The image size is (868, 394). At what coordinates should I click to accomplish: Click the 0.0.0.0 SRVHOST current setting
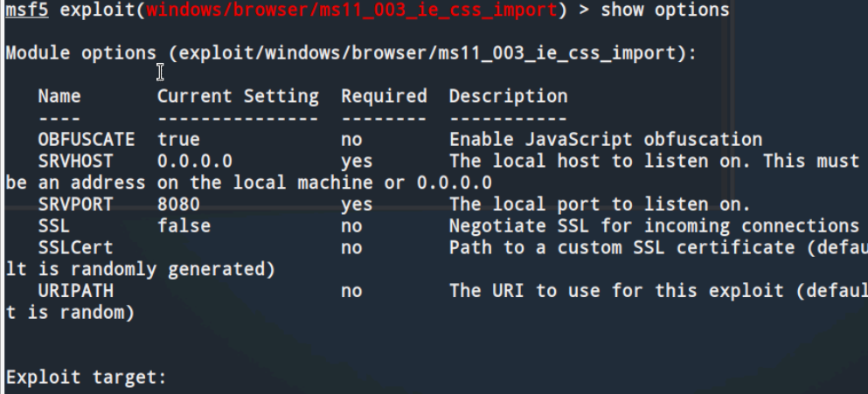tap(195, 161)
